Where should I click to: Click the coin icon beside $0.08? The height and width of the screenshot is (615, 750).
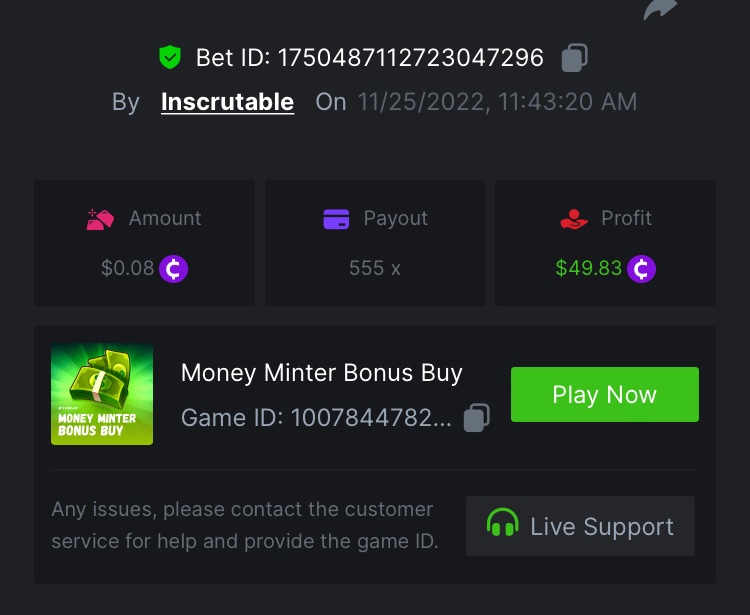click(174, 269)
